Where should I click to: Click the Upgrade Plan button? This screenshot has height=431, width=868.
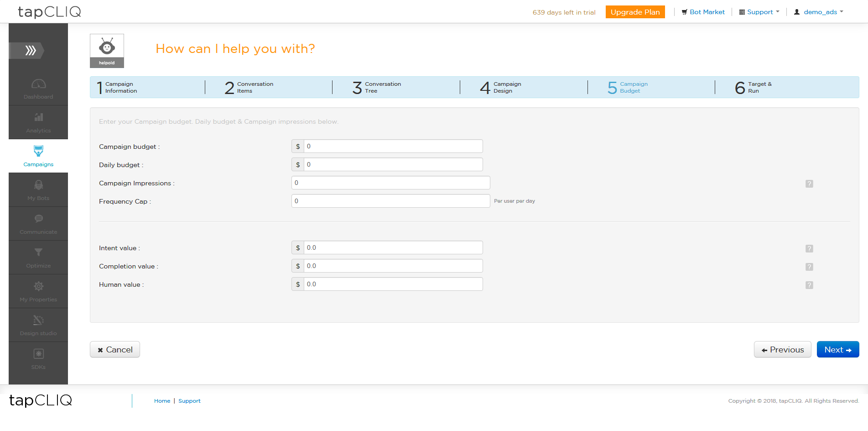(635, 12)
